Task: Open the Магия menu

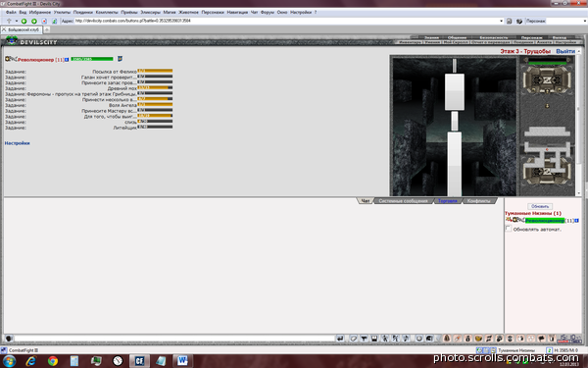Action: (x=170, y=13)
